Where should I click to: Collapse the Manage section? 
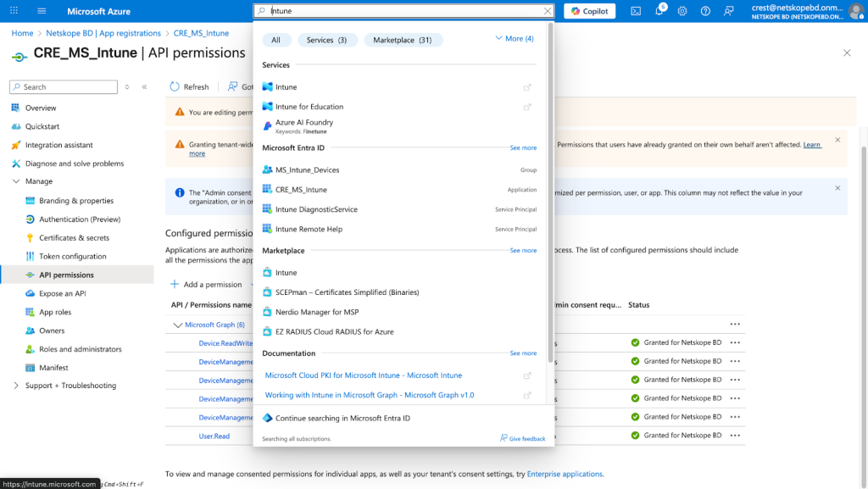click(x=15, y=181)
